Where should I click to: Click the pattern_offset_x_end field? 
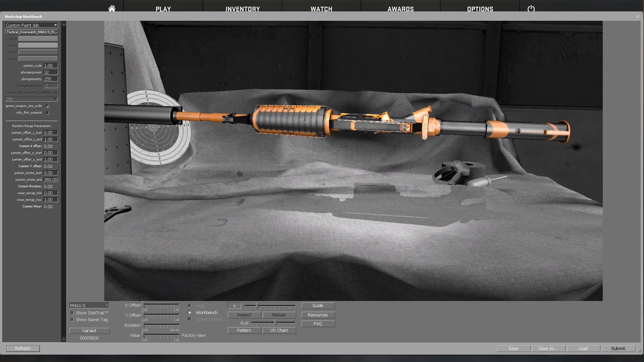[x=50, y=139]
